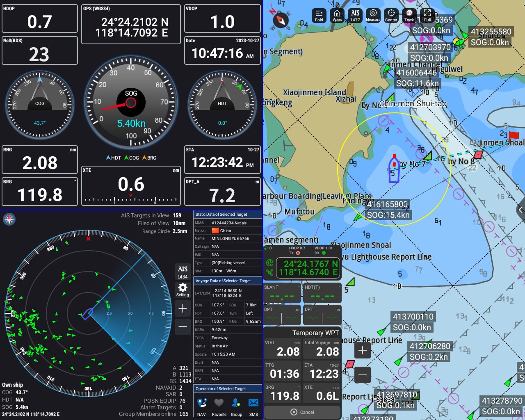Screen dimensions: 525x420
Task: Zoom in the AIS radar view
Action: [183, 308]
